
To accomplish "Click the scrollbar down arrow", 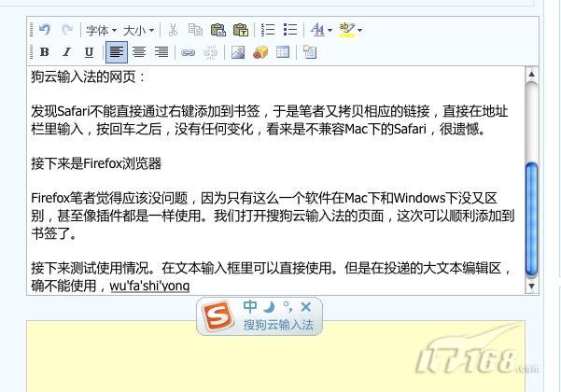I will (x=532, y=287).
